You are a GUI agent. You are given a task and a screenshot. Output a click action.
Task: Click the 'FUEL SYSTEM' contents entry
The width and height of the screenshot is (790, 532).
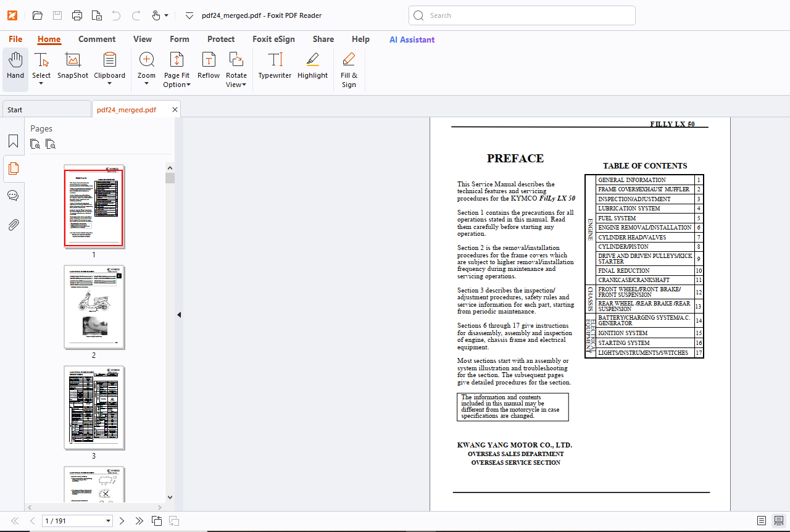tap(617, 218)
